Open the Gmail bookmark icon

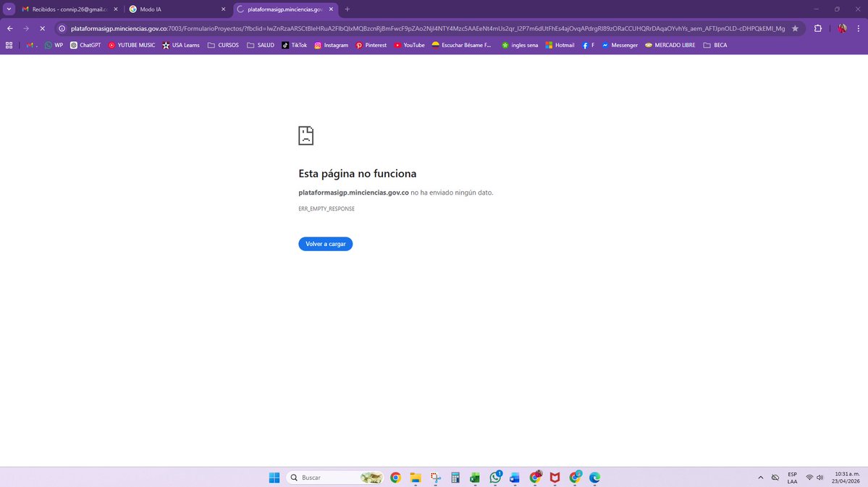click(31, 46)
